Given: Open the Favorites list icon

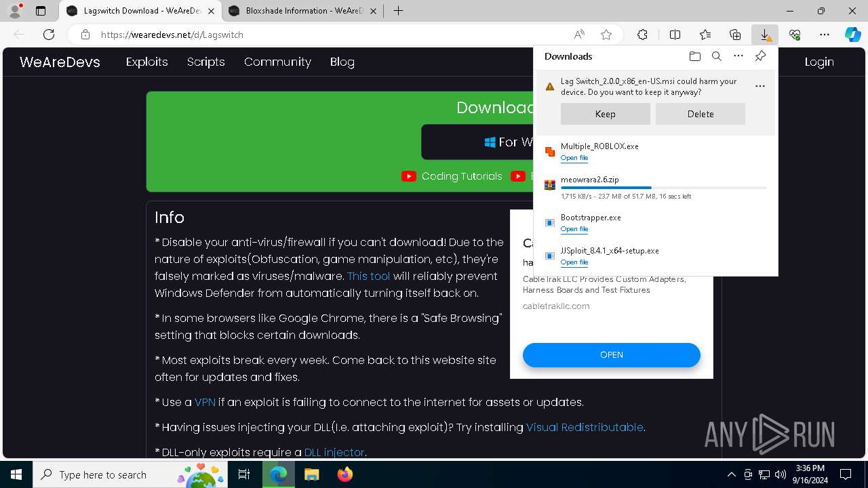Looking at the screenshot, I should pyautogui.click(x=705, y=35).
